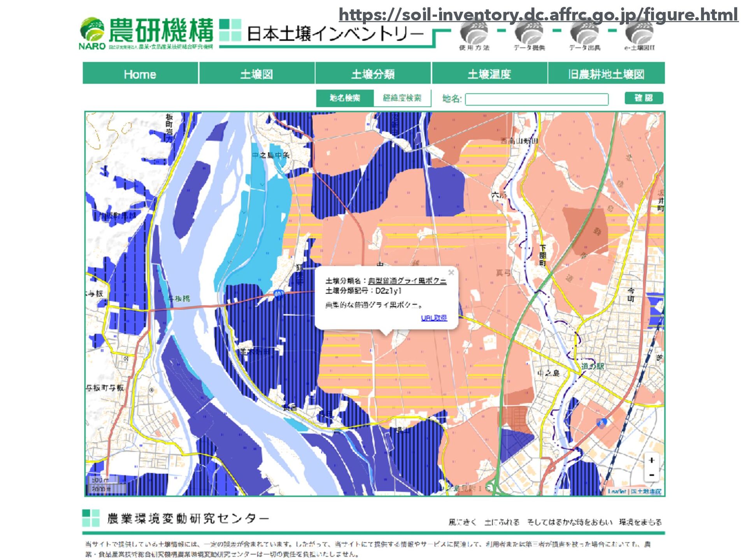Open the データ提供 icon

coord(529,34)
